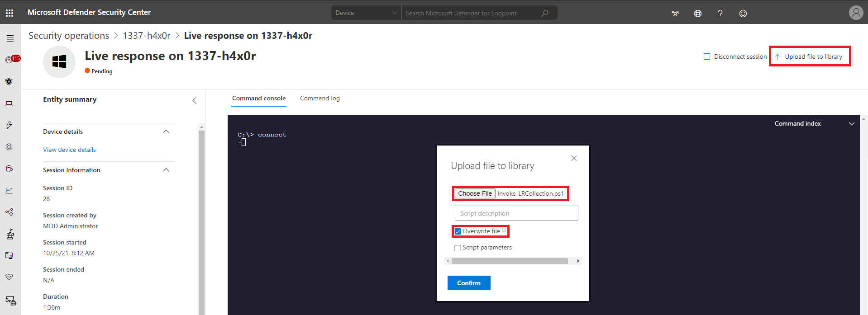Open View device details link
Screen dimensions: 868x315
(x=69, y=150)
